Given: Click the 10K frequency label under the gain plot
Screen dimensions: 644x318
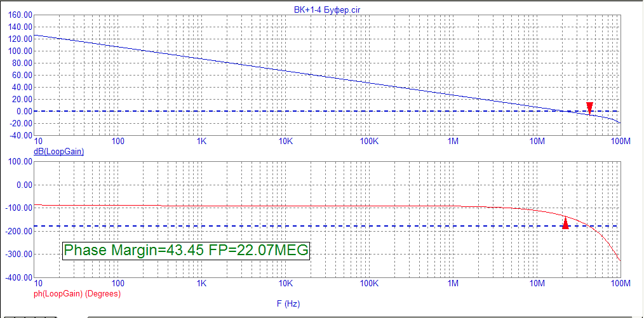Looking at the screenshot, I should tap(285, 142).
